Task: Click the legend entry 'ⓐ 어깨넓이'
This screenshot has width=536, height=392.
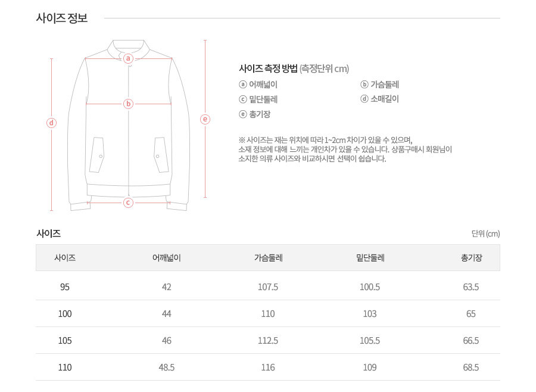Action: (x=258, y=85)
